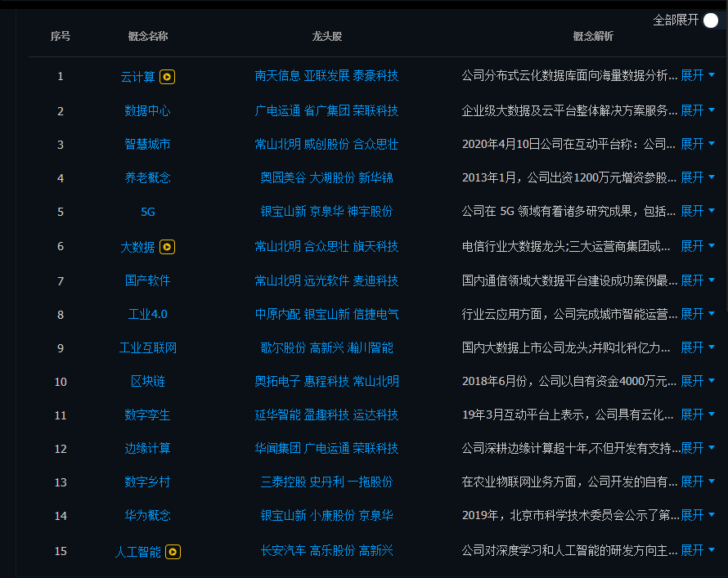Open the 工业互联网 concept link
This screenshot has width=728, height=578.
147,348
